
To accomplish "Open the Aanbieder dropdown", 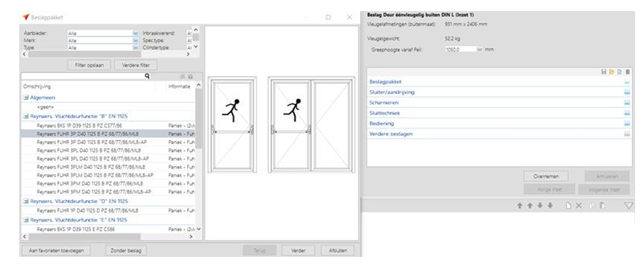I will (135, 33).
